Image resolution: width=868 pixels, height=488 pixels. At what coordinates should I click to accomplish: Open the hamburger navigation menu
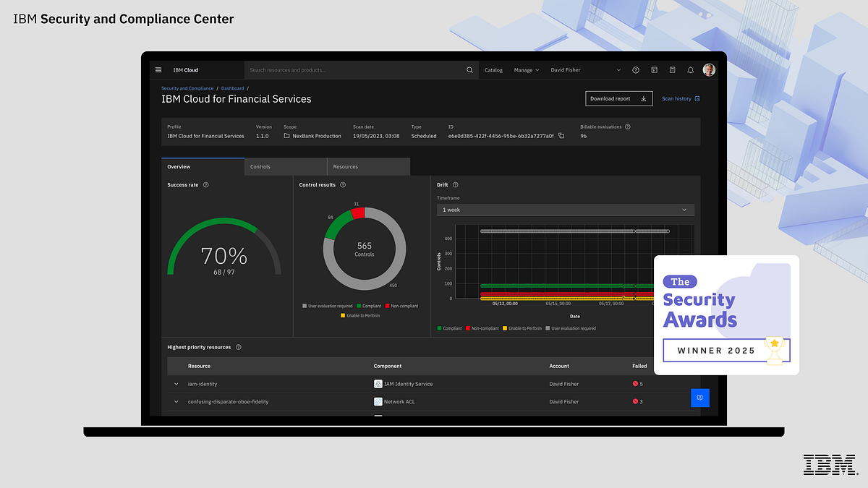click(x=158, y=70)
